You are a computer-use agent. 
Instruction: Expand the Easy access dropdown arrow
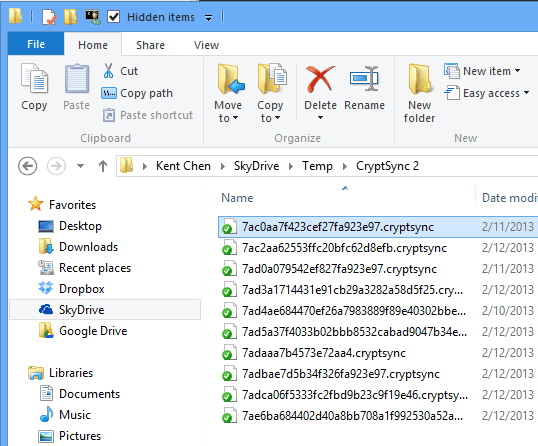coord(526,93)
